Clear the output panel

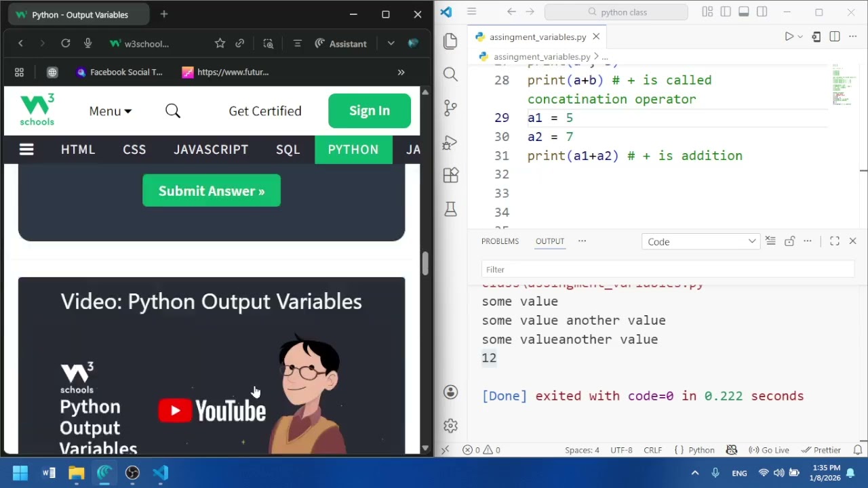coord(770,241)
